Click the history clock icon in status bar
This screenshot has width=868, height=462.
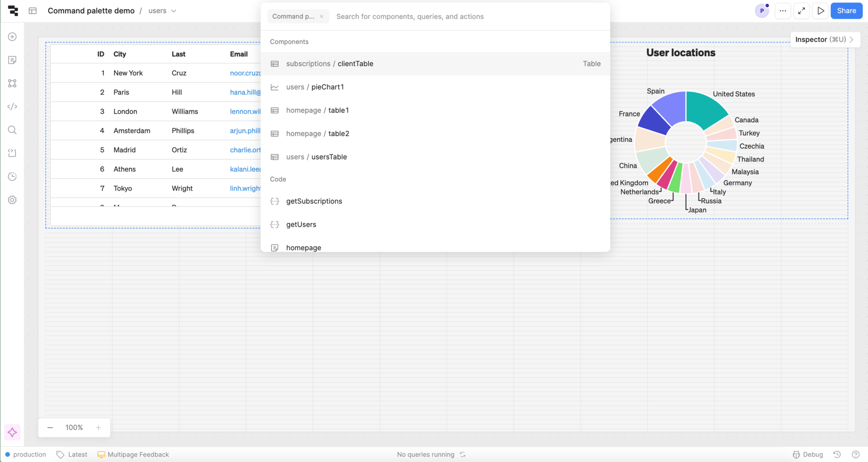837,454
